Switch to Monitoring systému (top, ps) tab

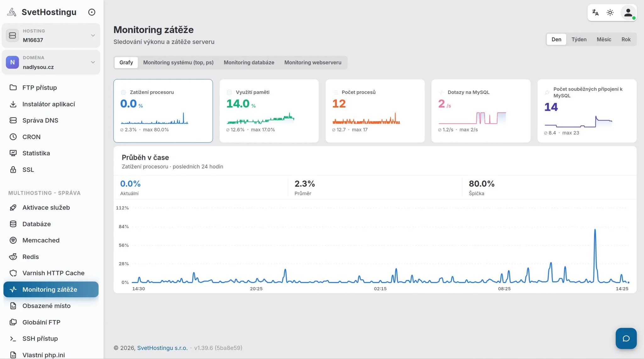coord(178,63)
